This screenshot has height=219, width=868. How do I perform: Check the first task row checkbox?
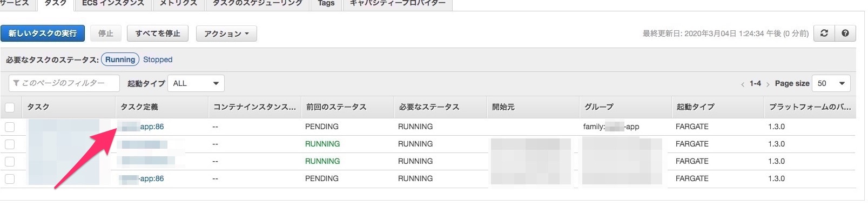[10, 127]
